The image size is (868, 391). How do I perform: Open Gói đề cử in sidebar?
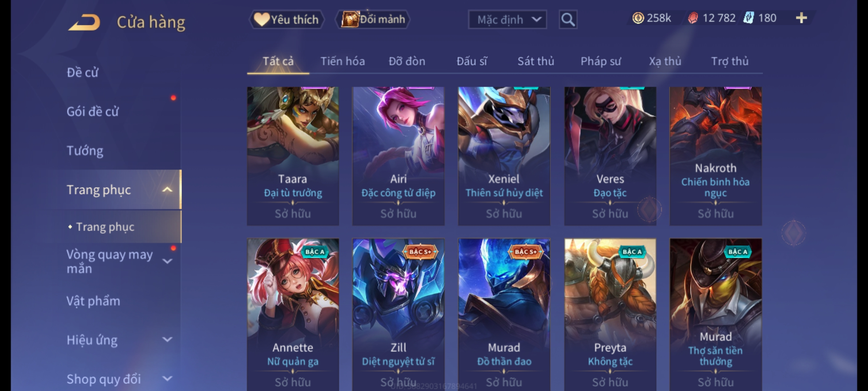point(93,112)
